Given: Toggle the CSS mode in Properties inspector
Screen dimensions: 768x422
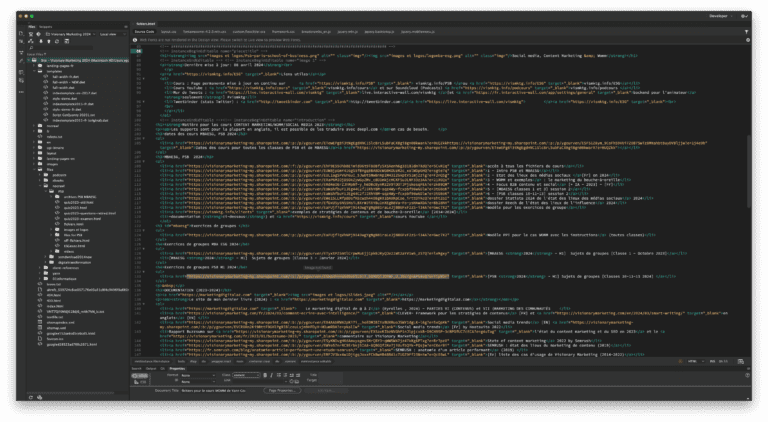Looking at the screenshot, I should (x=141, y=382).
